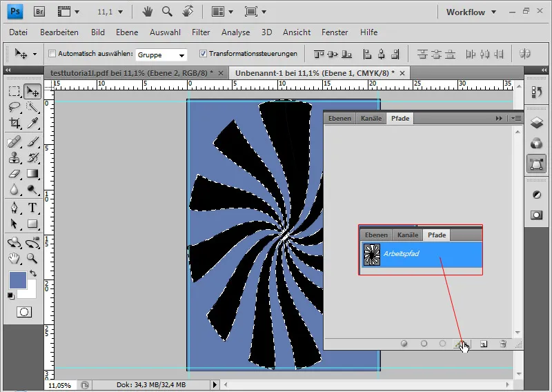Screen dimensions: 552x392
Task: Open the Bearbeiten menu
Action: (x=59, y=32)
